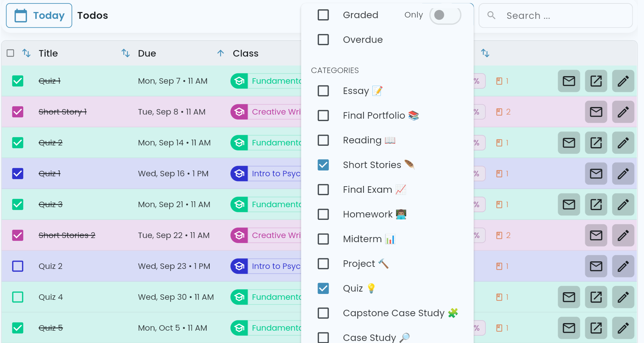This screenshot has height=343, width=644.
Task: Click the sort arrows right of the filter panel
Action: click(485, 53)
